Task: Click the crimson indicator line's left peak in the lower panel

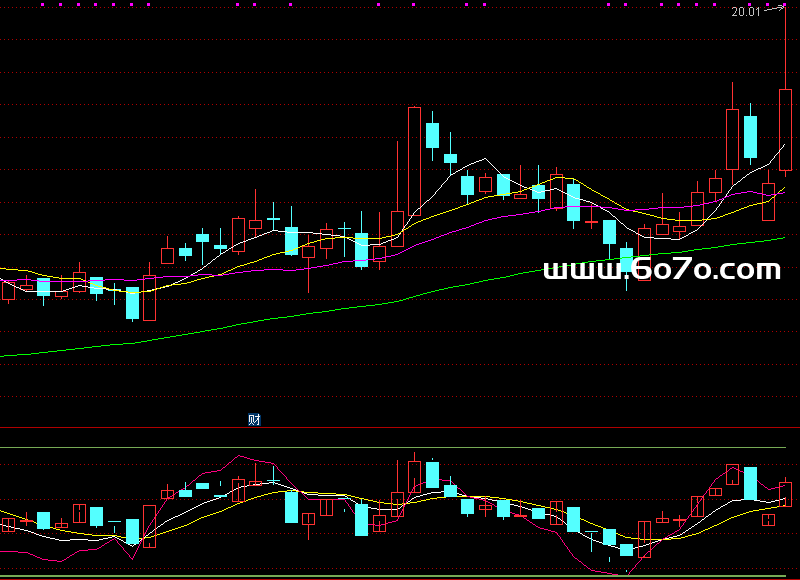Action: pos(238,457)
